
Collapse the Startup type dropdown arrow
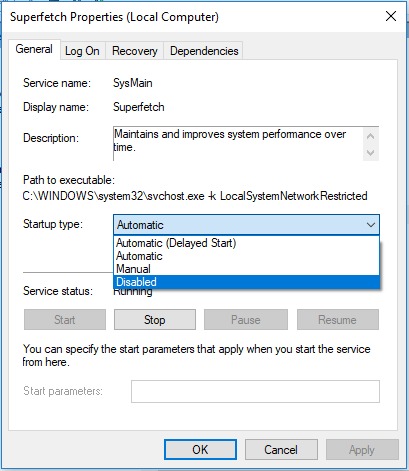click(371, 225)
